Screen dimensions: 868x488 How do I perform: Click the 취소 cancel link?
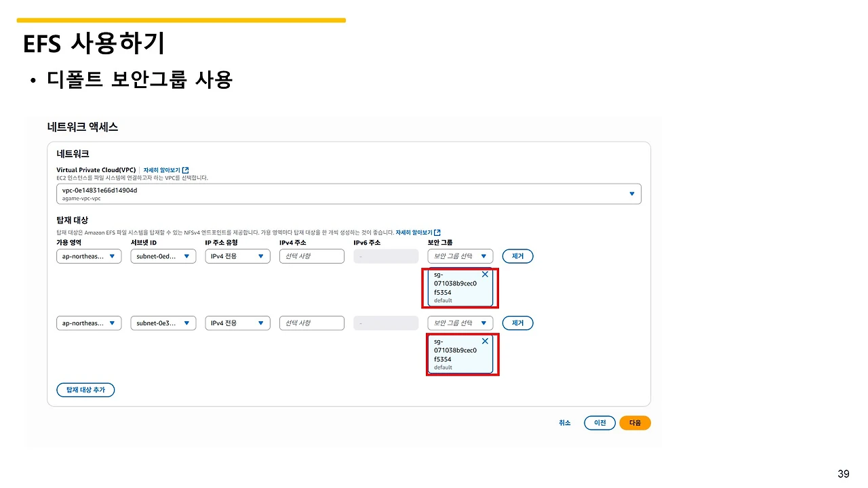(565, 423)
